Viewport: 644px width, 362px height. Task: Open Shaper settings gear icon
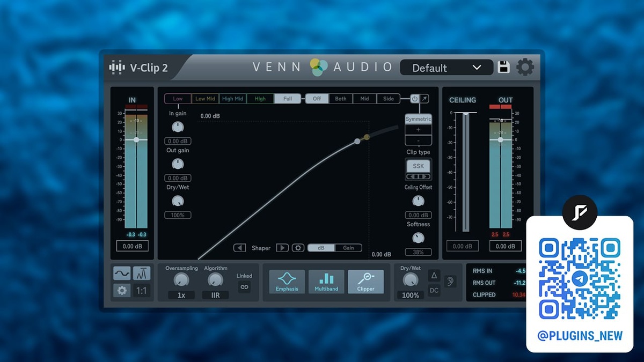point(298,248)
